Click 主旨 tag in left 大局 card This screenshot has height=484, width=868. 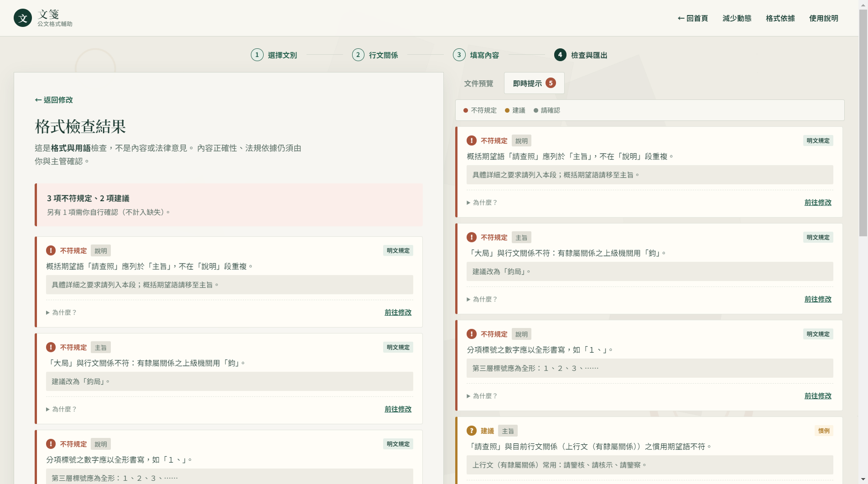tap(101, 347)
